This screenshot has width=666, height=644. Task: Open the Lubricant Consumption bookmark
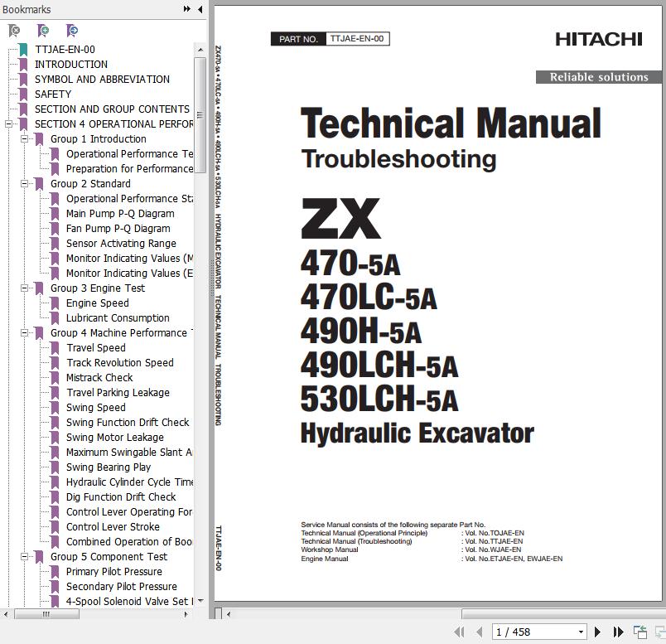point(118,318)
